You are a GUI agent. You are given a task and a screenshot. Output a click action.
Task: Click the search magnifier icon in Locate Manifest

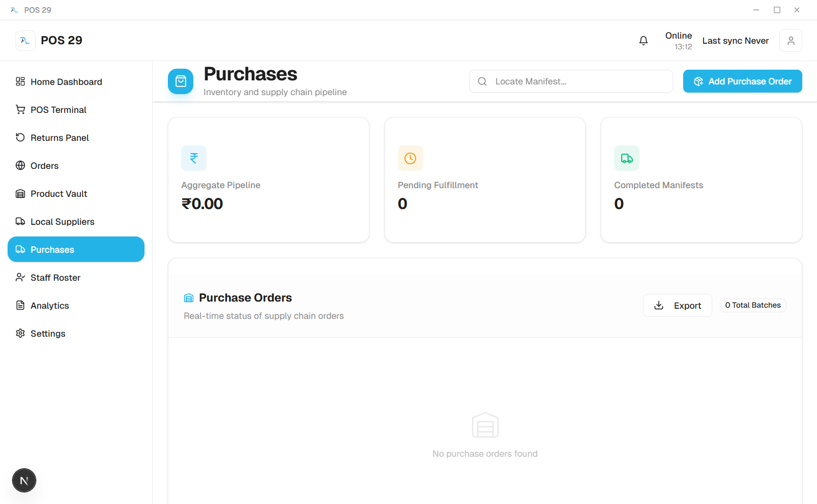tap(482, 81)
